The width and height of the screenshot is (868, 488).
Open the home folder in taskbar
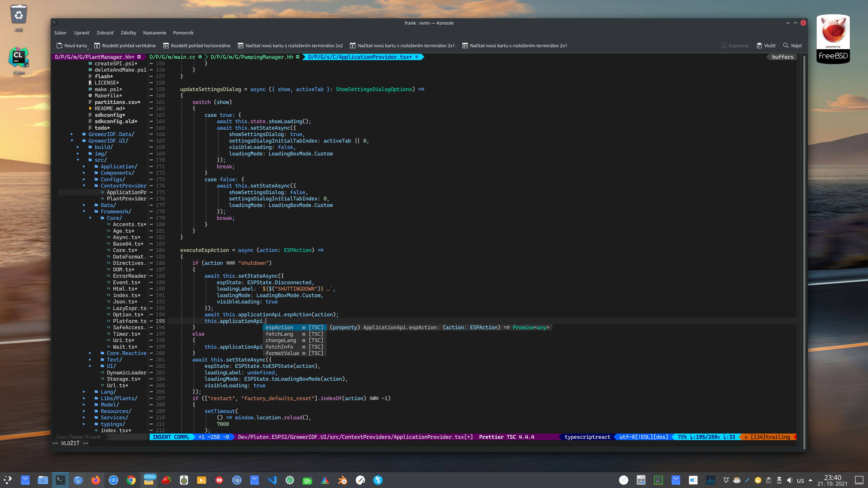[x=43, y=480]
